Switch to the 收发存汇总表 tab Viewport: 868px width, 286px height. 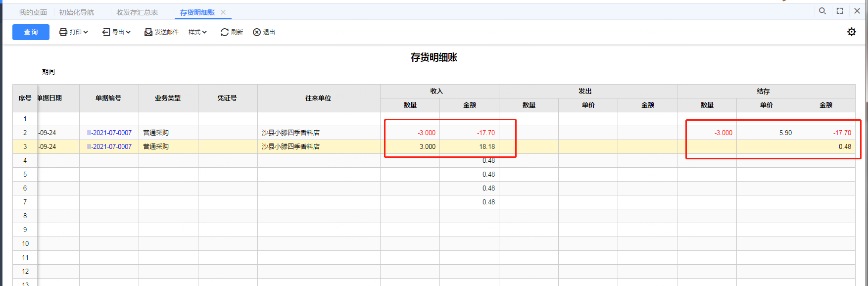coord(137,12)
